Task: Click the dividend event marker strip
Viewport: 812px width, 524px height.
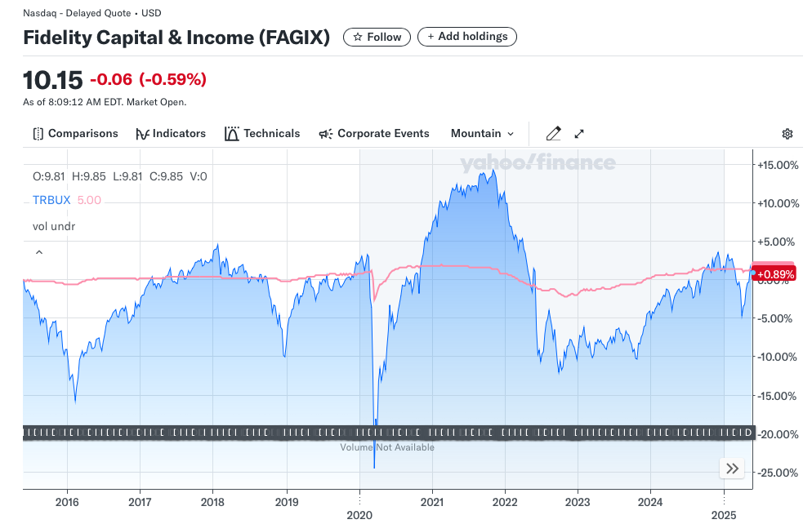Action: 389,433
